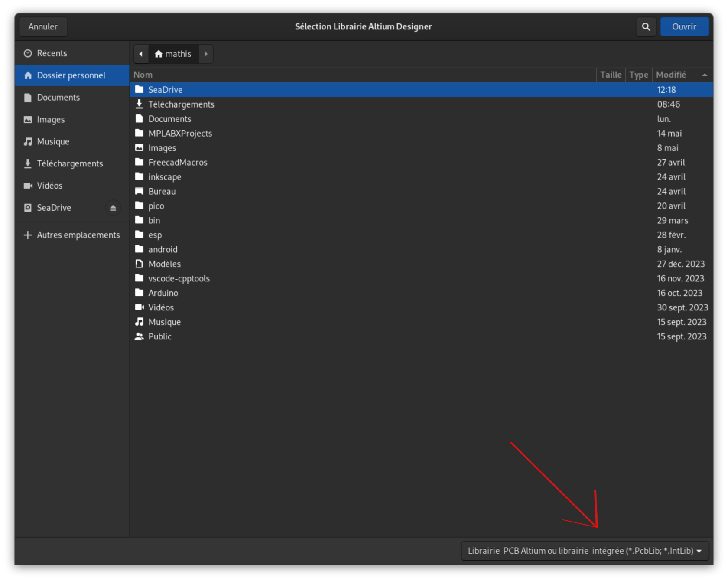Open Téléchargements in the sidebar
Screen dimensions: 728x581
72,164
